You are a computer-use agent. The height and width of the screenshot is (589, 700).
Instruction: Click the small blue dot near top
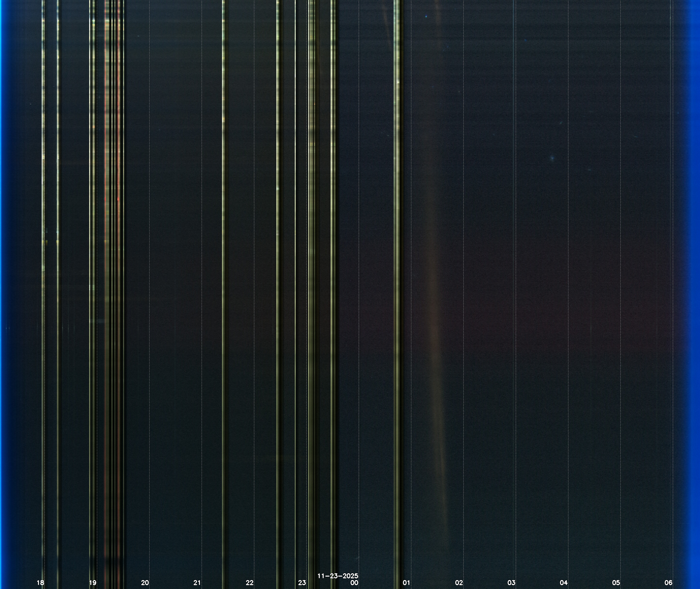click(426, 16)
